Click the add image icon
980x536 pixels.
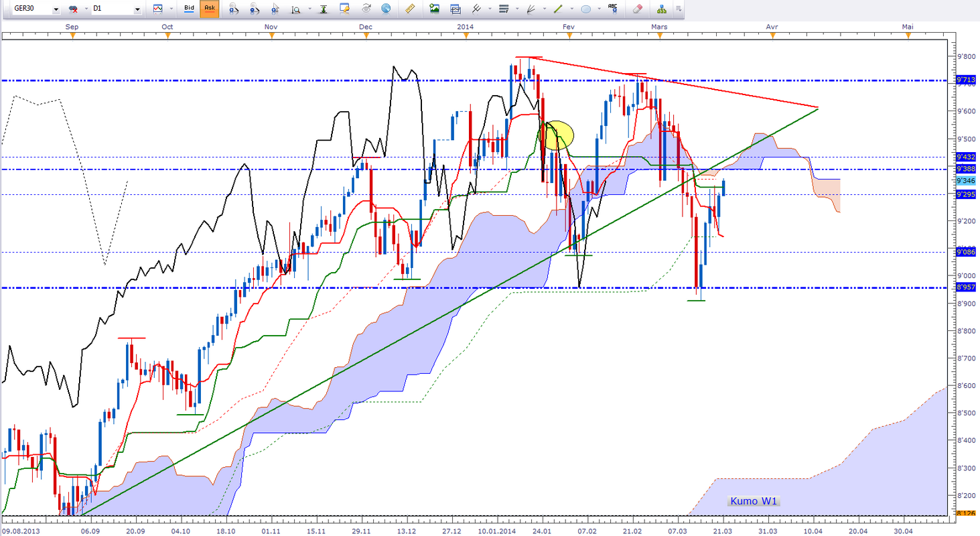pyautogui.click(x=435, y=10)
